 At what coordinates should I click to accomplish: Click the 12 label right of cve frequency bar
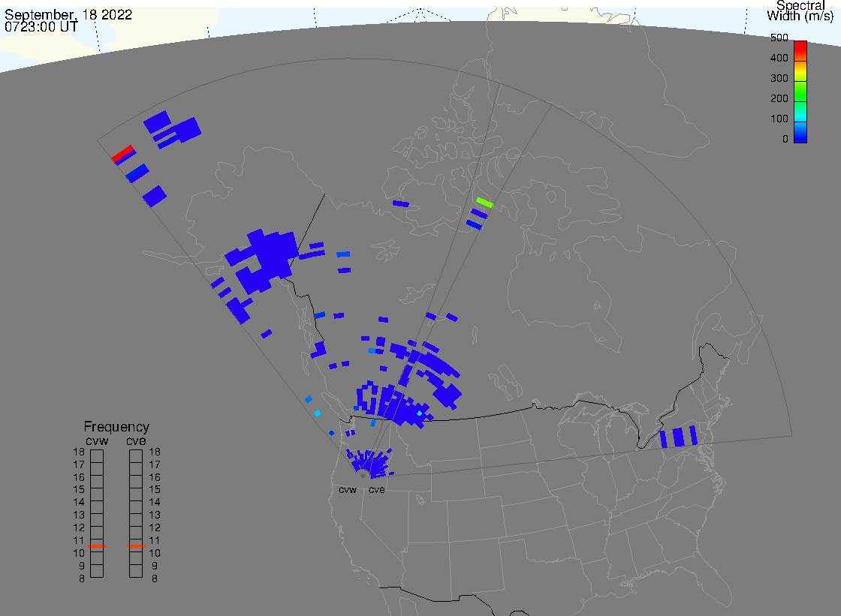[x=155, y=528]
